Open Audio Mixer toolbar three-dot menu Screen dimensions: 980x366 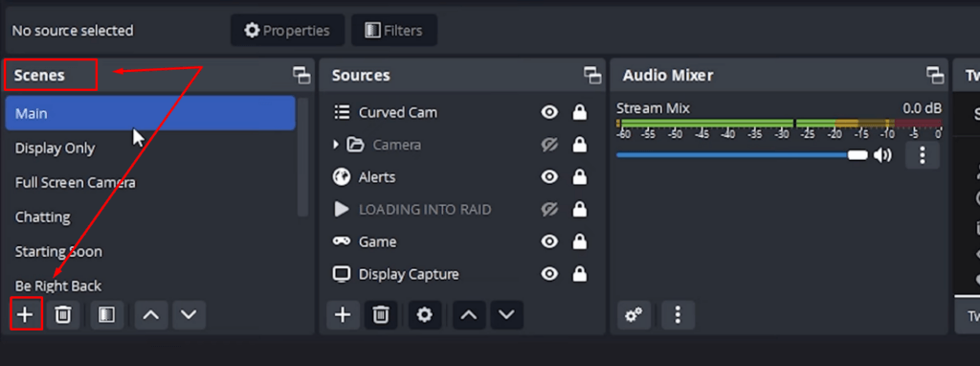(x=679, y=314)
